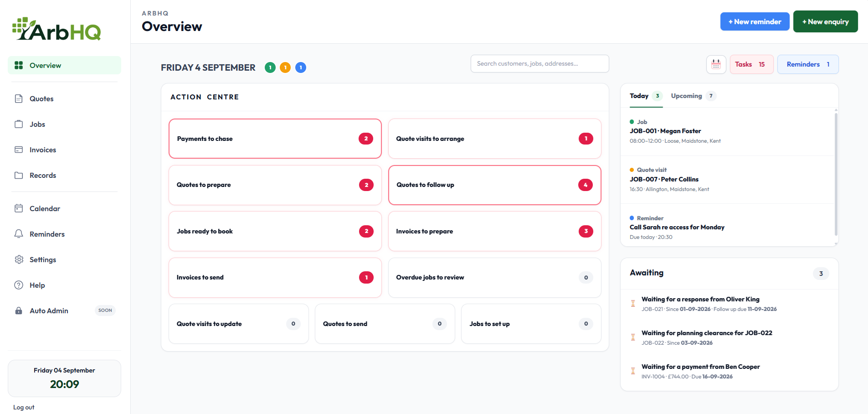Click the red count badge on Quotes to follow up
This screenshot has width=868, height=414.
point(586,185)
